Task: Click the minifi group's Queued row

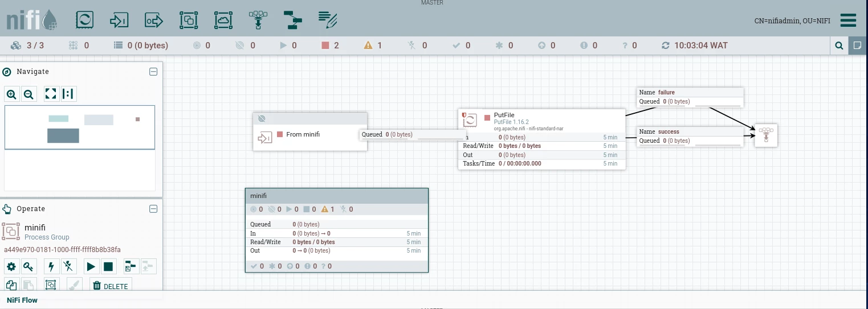Action: [x=337, y=224]
